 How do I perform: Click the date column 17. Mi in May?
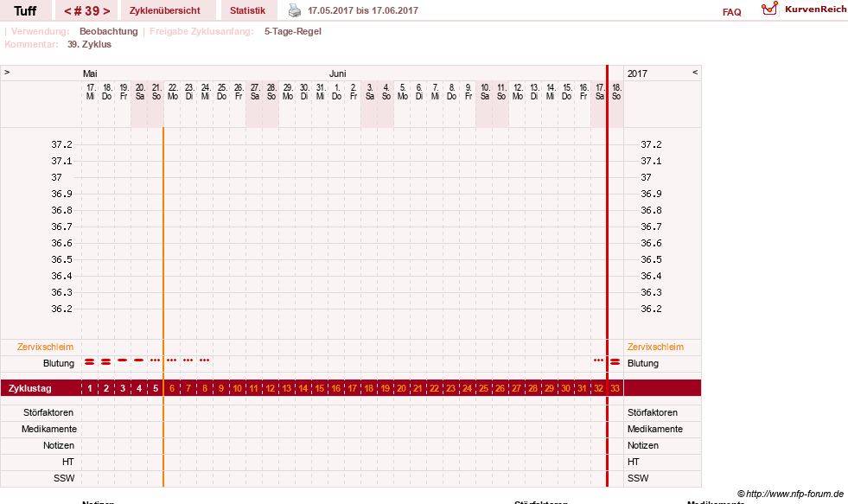click(x=90, y=92)
